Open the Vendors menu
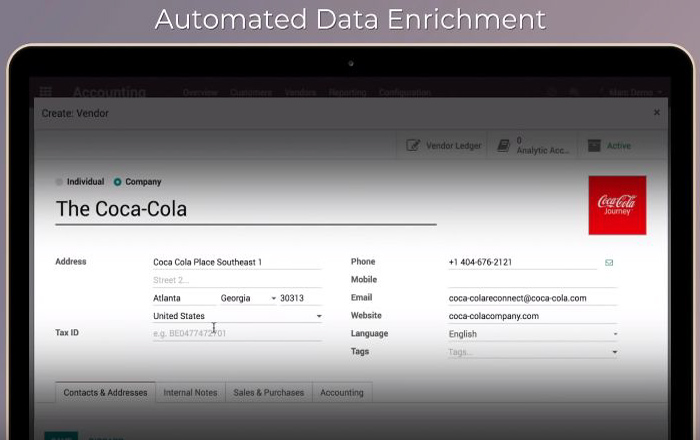700x440 pixels. (x=300, y=92)
